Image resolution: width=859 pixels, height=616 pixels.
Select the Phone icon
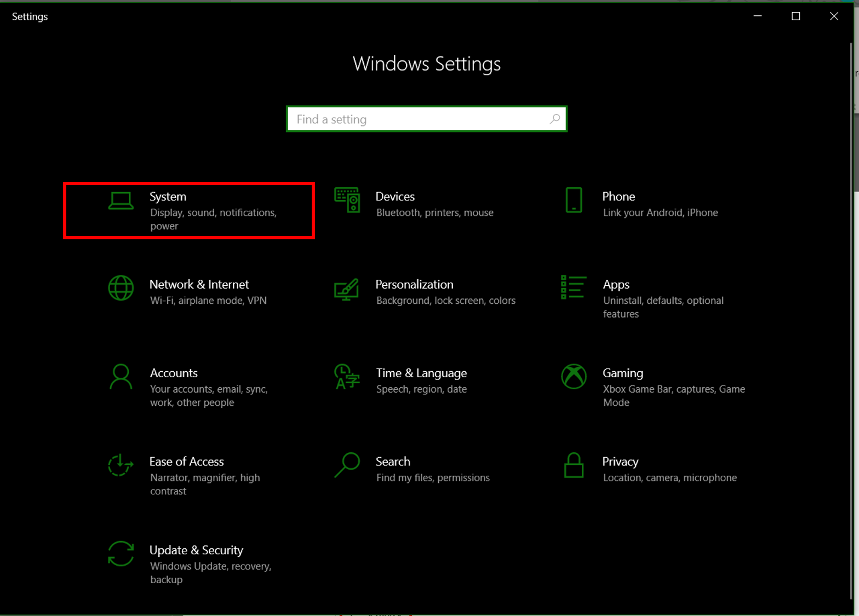click(574, 200)
